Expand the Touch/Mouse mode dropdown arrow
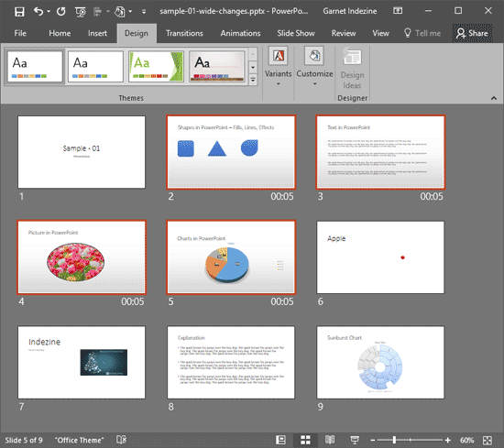Image resolution: width=504 pixels, height=448 pixels. click(x=130, y=12)
